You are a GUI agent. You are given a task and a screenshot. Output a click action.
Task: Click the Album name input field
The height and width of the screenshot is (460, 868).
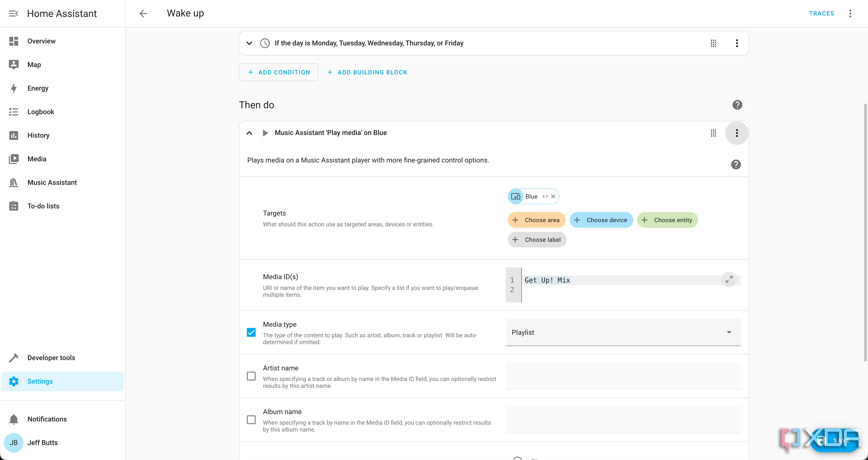(623, 420)
